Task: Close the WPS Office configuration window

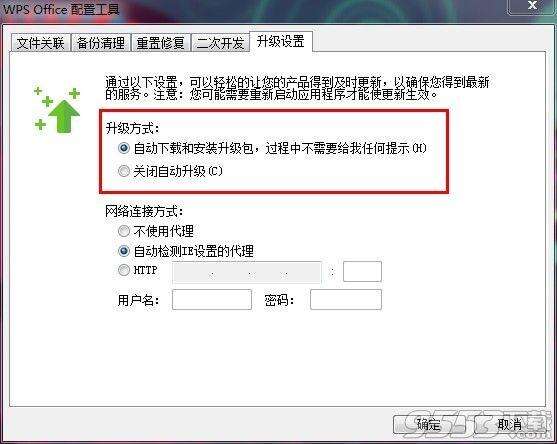Action: click(531, 6)
